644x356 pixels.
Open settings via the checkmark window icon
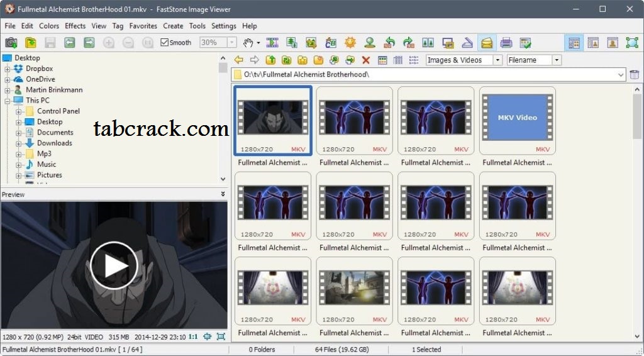[525, 42]
